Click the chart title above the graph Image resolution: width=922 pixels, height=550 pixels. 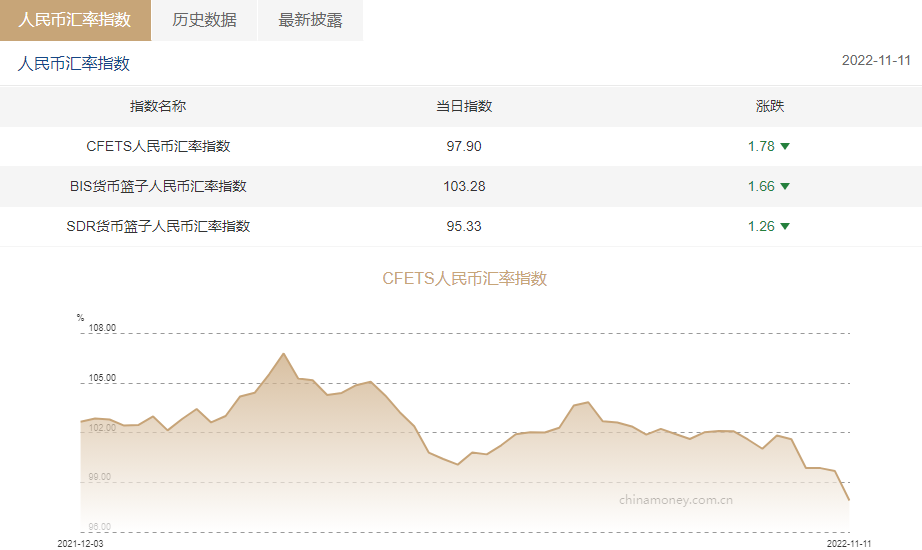(x=465, y=278)
